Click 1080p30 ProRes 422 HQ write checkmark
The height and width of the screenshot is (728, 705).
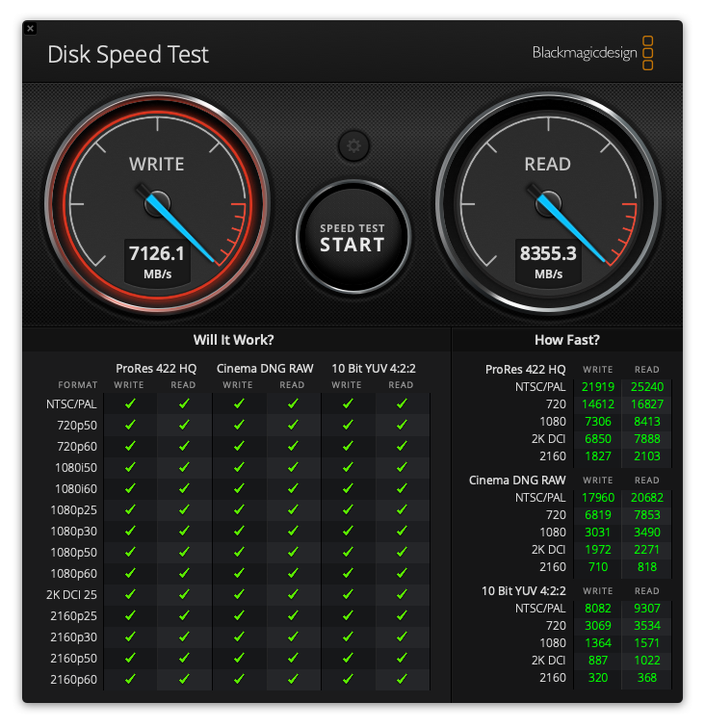tap(130, 531)
